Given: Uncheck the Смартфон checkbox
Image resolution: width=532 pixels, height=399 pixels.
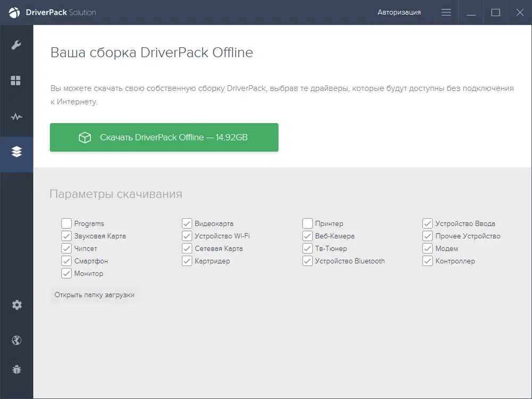Looking at the screenshot, I should coord(66,261).
